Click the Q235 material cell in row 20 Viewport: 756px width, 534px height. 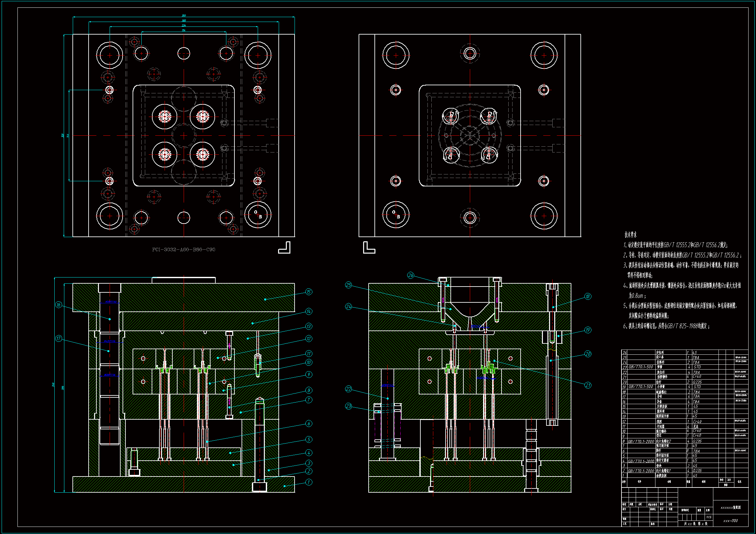pyautogui.click(x=697, y=382)
